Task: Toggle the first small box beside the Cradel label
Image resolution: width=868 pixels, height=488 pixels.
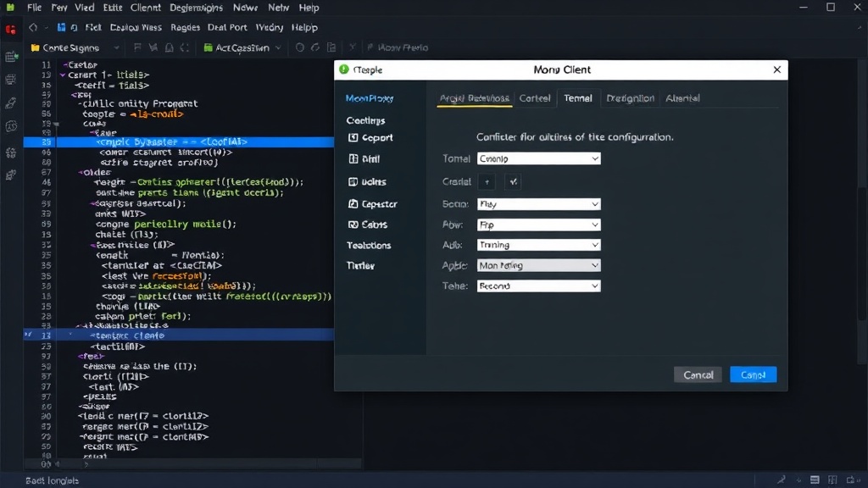Action: pos(487,181)
